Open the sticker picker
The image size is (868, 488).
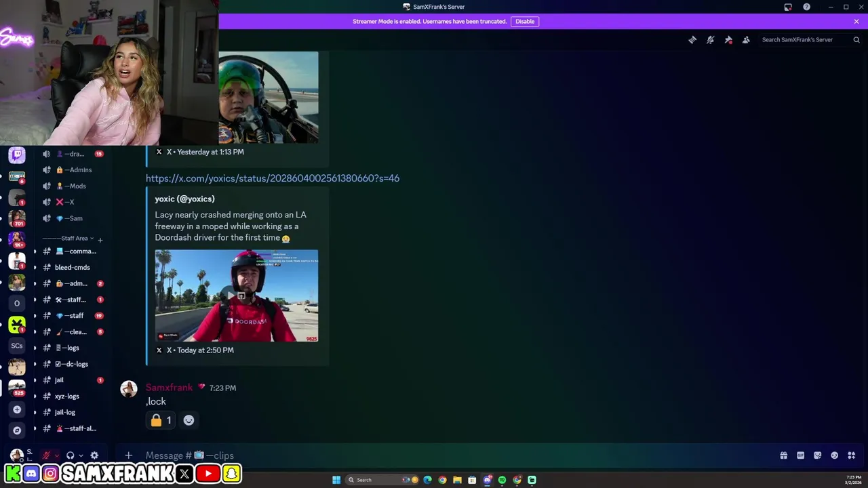coord(817,455)
